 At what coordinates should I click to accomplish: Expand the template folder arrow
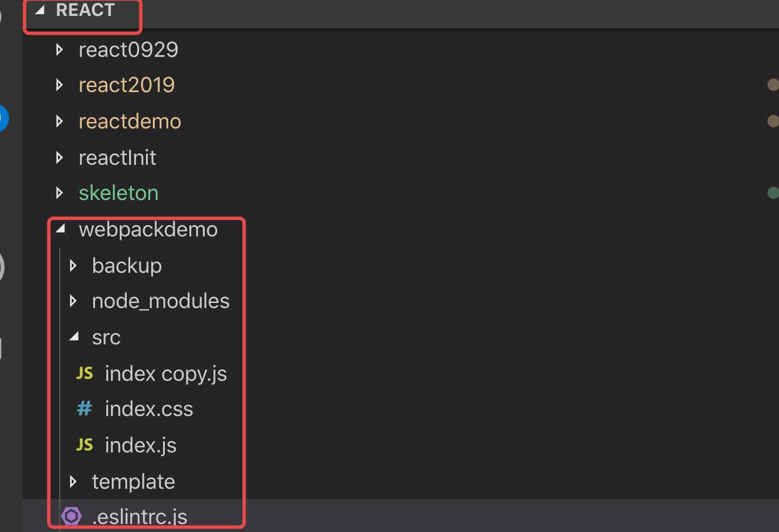coord(73,482)
